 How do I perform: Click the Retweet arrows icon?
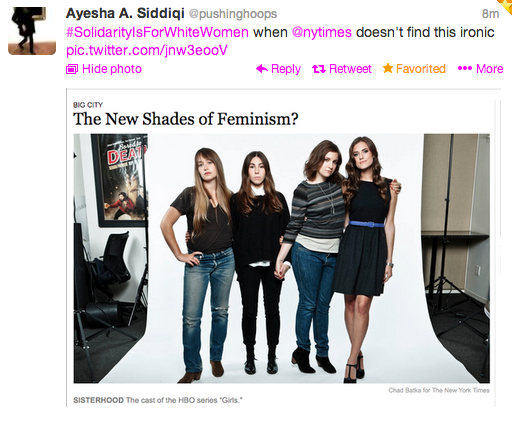319,69
